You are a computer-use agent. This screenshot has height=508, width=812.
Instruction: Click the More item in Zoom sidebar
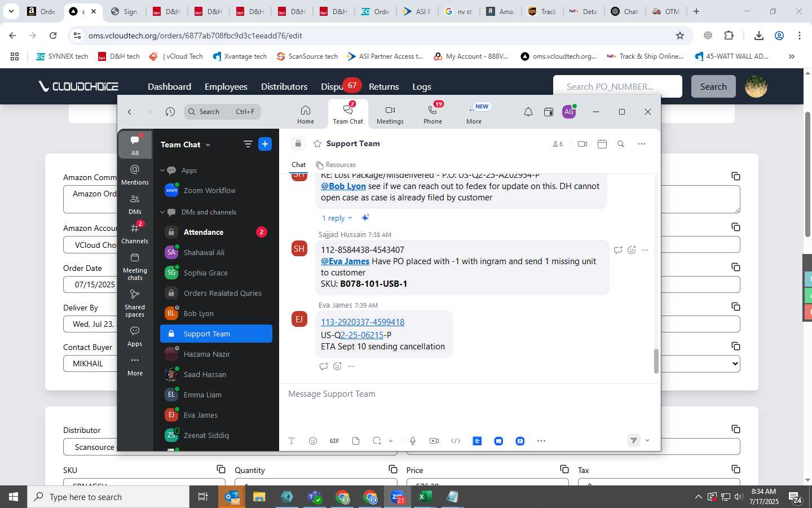tap(135, 366)
